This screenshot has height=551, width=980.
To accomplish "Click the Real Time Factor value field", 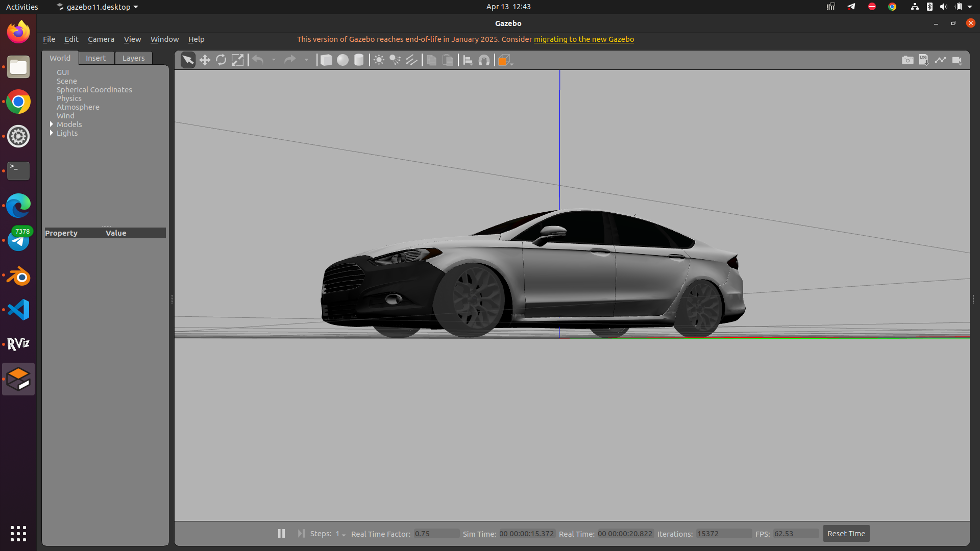I will point(436,534).
